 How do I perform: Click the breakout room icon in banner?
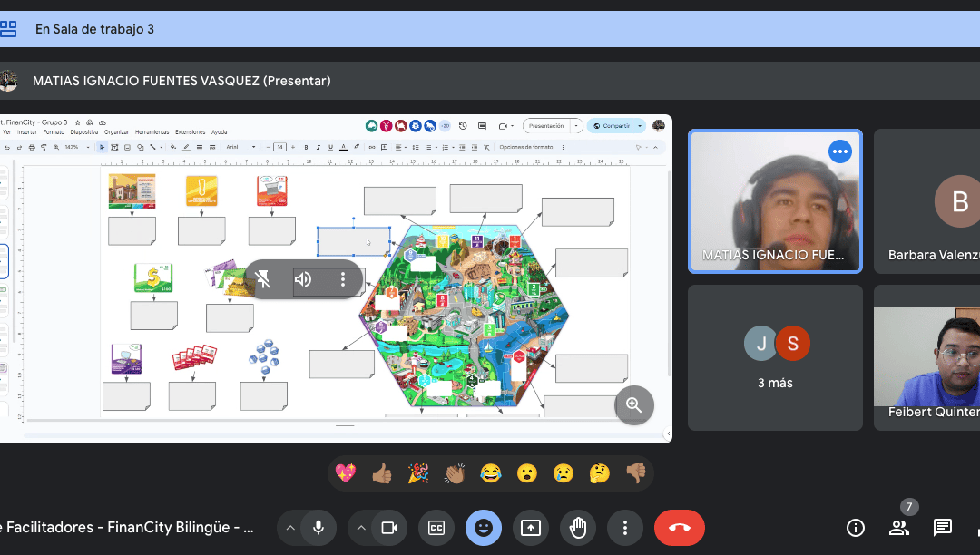point(8,29)
